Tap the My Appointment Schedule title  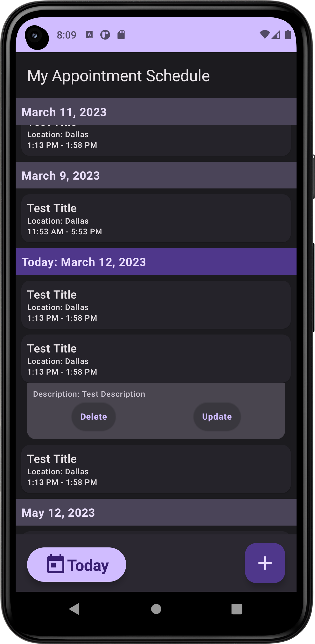[x=119, y=76]
